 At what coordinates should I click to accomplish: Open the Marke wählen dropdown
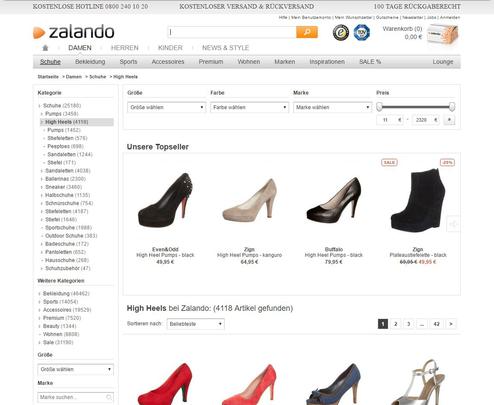pyautogui.click(x=332, y=107)
